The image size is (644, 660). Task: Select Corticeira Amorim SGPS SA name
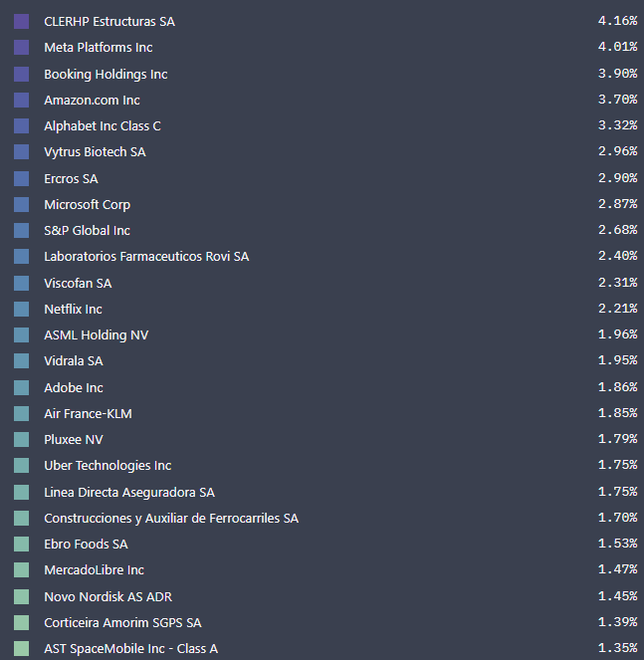[x=122, y=622]
